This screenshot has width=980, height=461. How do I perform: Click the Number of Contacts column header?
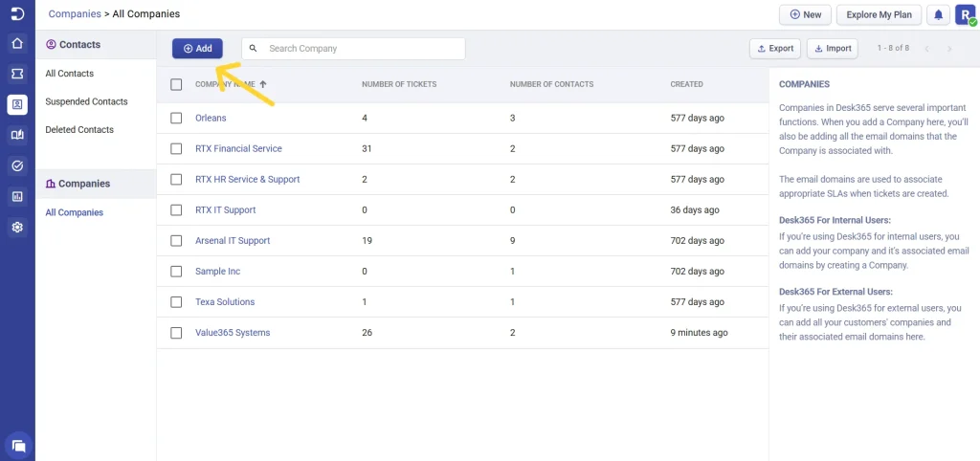552,84
